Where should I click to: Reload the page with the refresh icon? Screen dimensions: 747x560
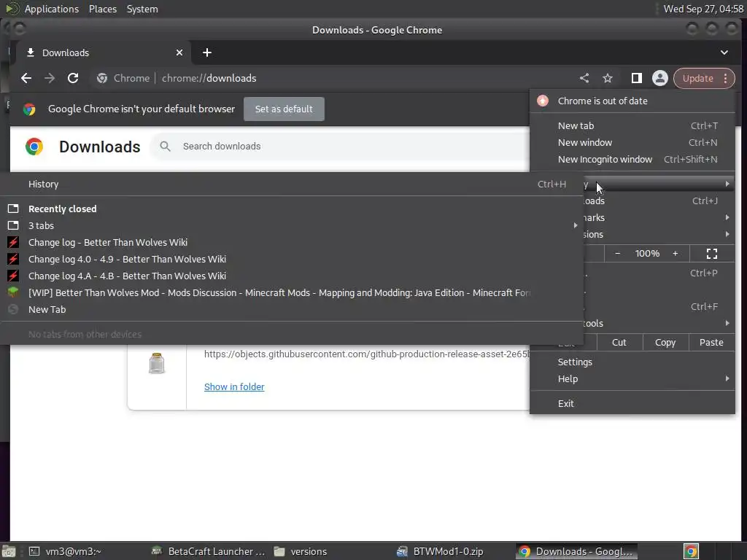pyautogui.click(x=73, y=78)
